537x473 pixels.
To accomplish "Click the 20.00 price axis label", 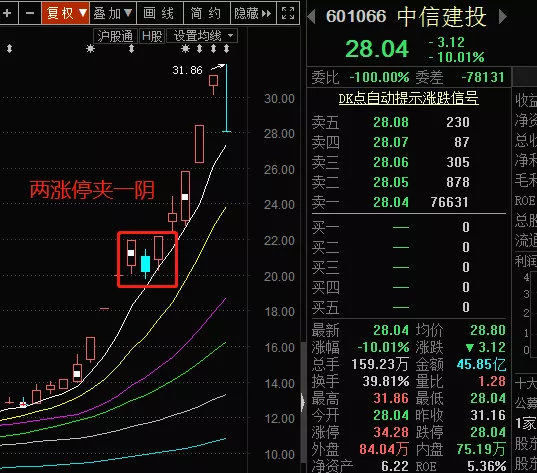I will tap(279, 277).
